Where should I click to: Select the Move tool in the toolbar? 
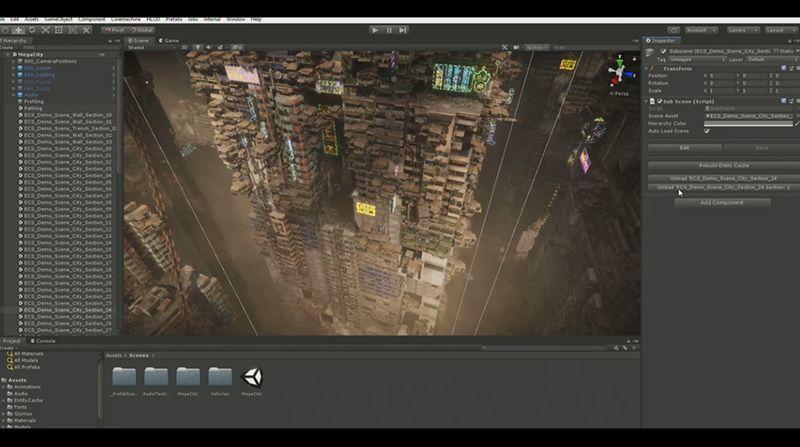click(18, 30)
